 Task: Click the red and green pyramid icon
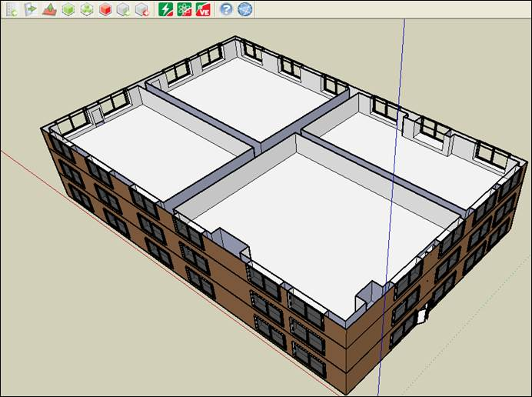point(49,10)
